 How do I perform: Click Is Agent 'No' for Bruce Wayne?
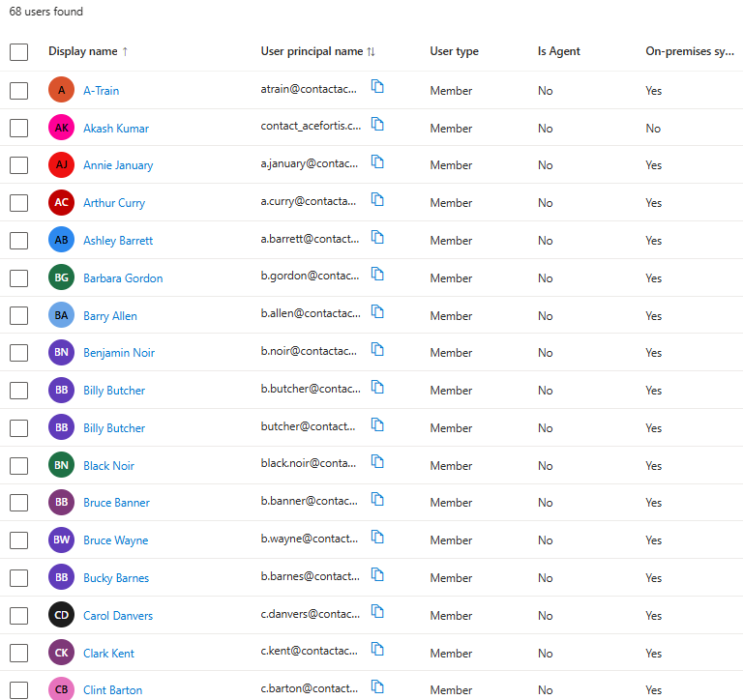(546, 540)
